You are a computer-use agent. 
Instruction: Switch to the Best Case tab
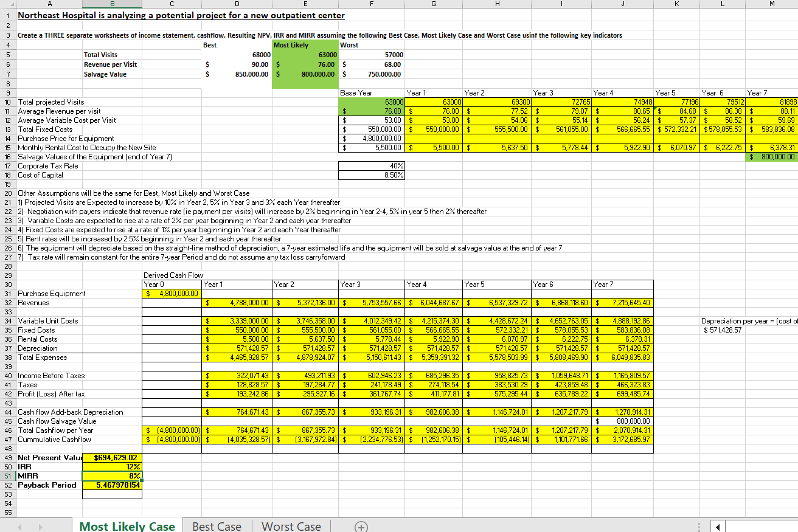(x=216, y=526)
